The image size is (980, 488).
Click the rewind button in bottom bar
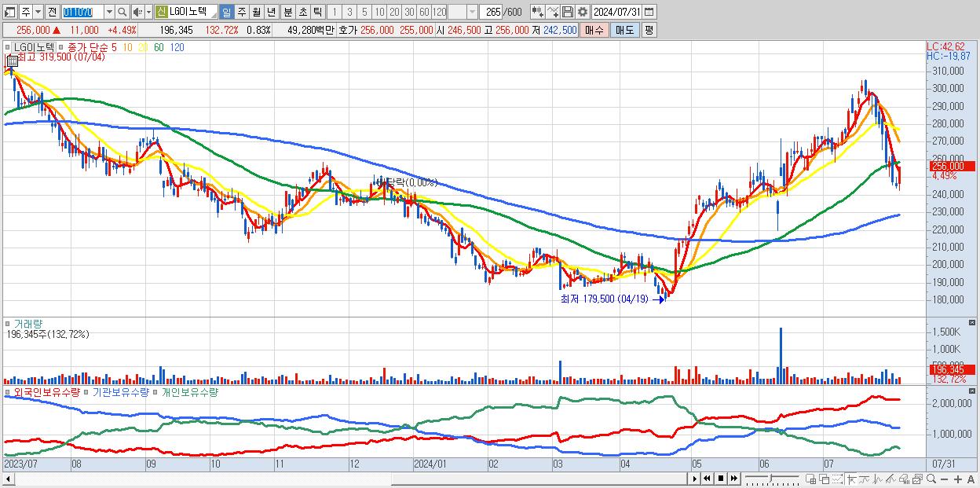(707, 479)
